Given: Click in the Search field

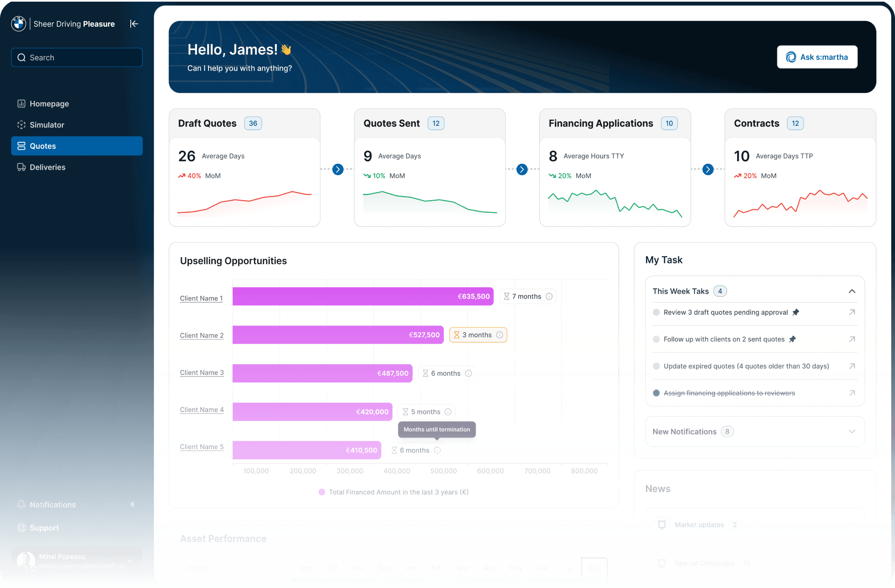Looking at the screenshot, I should tap(77, 57).
